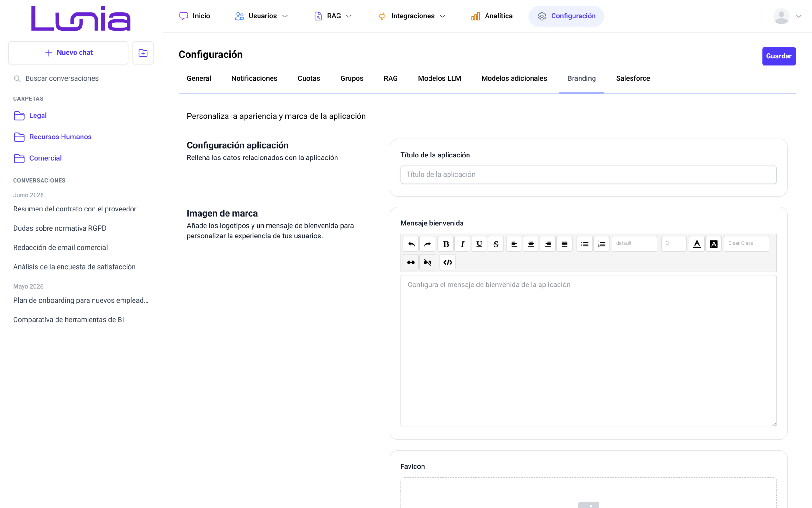Click the remove link icon
812x508 pixels.
(x=428, y=262)
